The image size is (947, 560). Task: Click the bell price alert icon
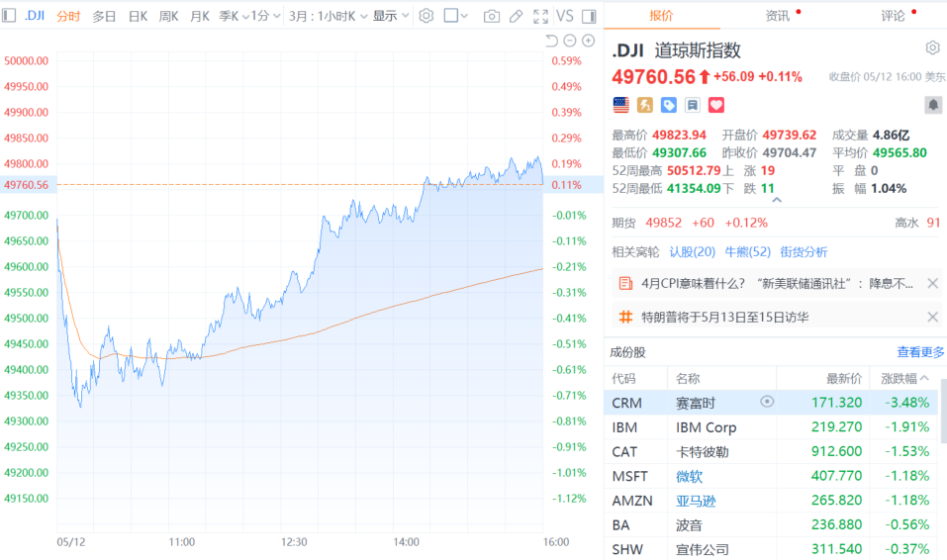933,105
